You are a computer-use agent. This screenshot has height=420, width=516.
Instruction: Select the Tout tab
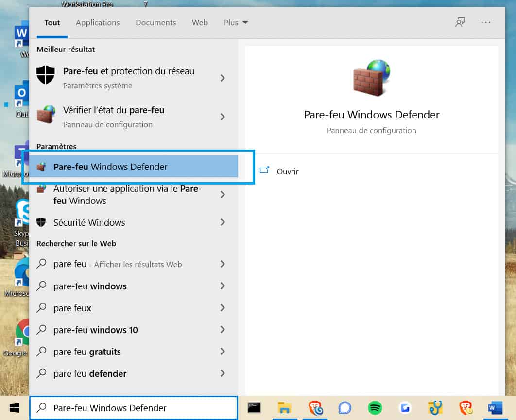coord(52,23)
